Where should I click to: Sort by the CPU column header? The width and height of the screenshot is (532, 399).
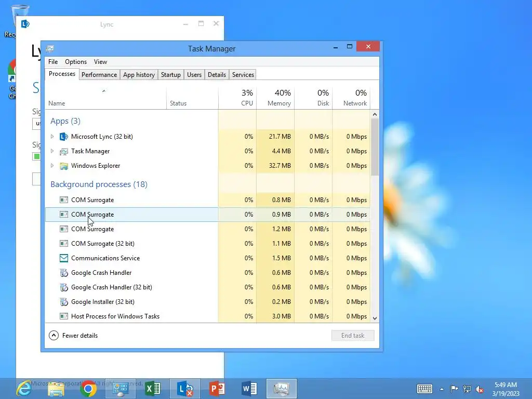click(237, 98)
